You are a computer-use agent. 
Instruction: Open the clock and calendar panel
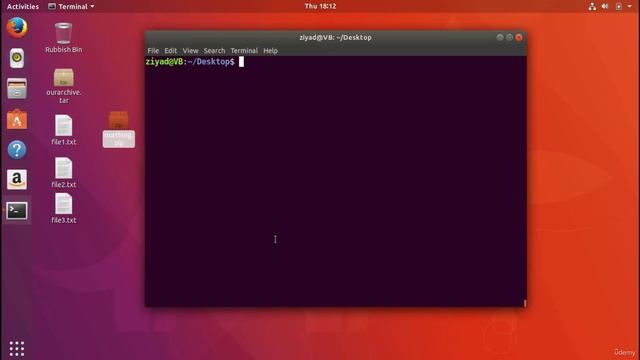320,6
